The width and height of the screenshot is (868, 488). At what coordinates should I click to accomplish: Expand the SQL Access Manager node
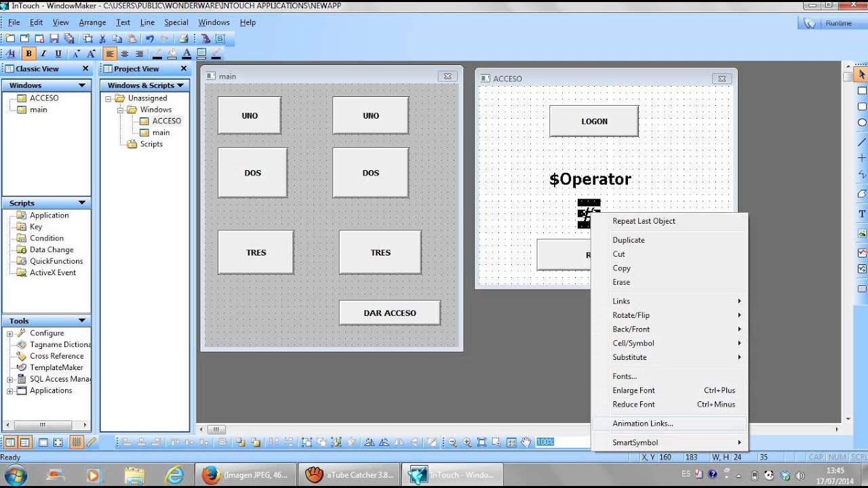point(10,379)
